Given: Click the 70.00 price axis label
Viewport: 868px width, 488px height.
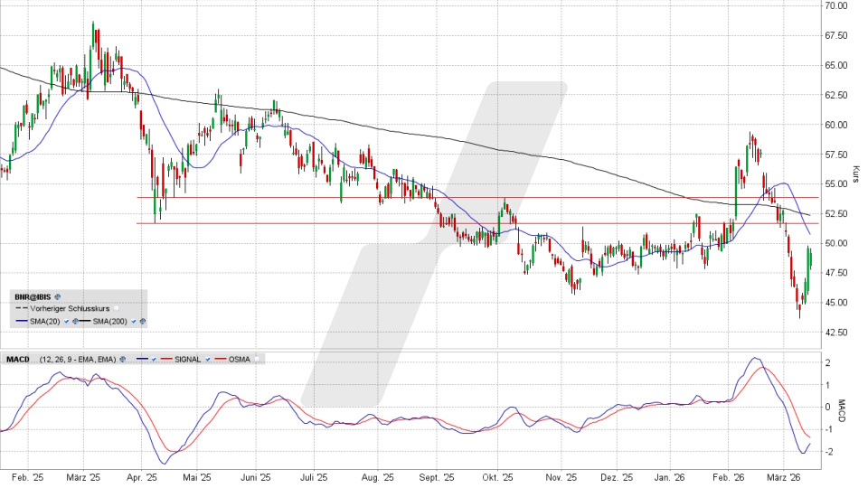Looking at the screenshot, I should click(x=835, y=5).
